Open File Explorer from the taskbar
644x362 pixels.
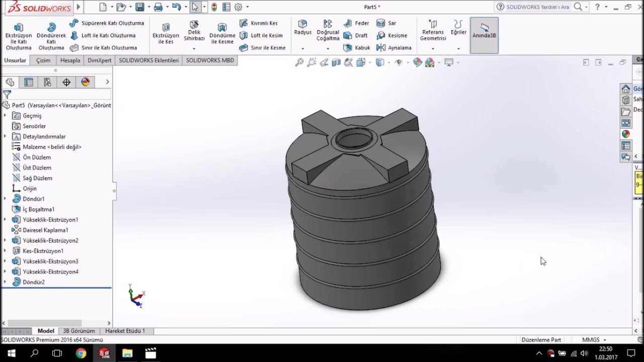127,353
